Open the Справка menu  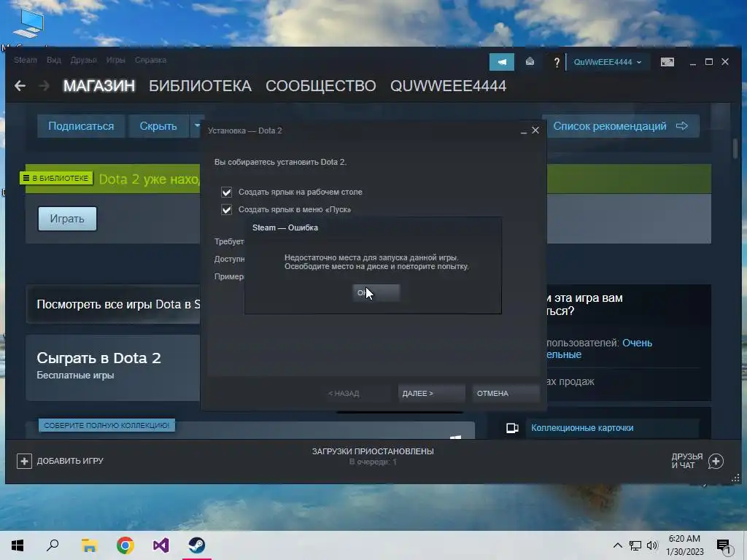(x=150, y=60)
